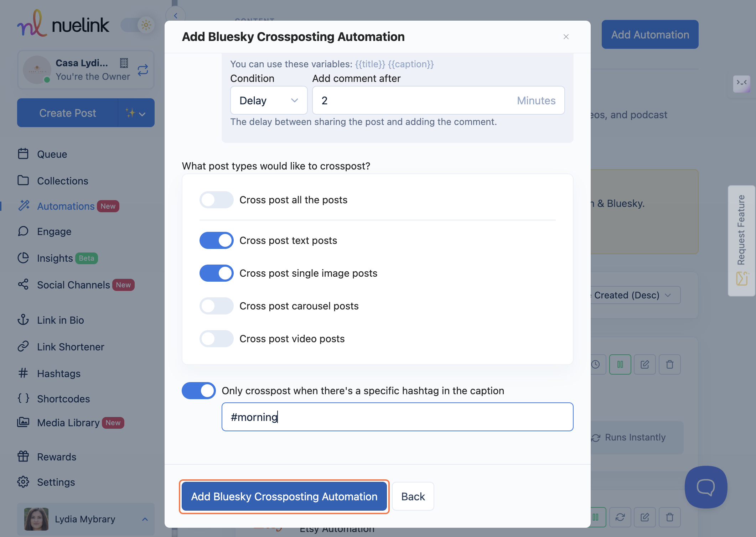Close the Bluesky Crossposting dialog
Image resolution: width=756 pixels, height=537 pixels.
coord(566,37)
